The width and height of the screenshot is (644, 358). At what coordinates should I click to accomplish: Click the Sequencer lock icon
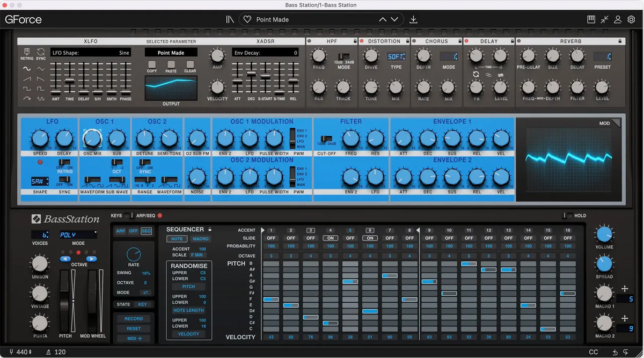point(210,229)
